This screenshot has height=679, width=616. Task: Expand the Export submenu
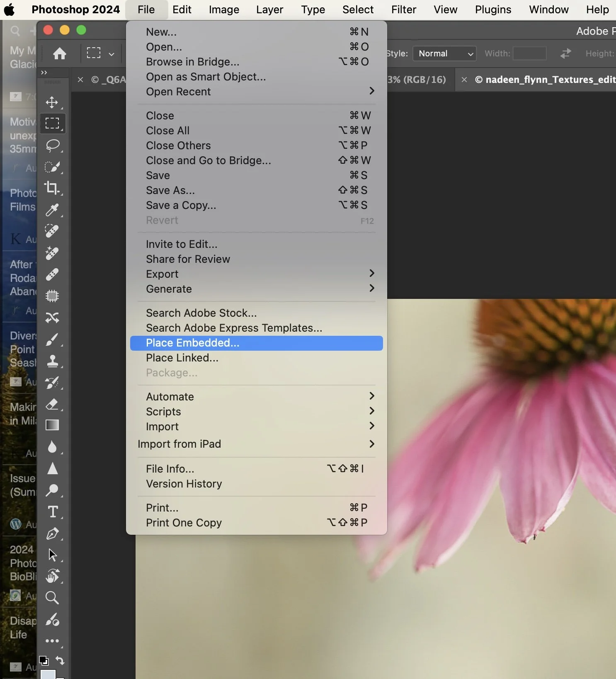[x=257, y=274]
